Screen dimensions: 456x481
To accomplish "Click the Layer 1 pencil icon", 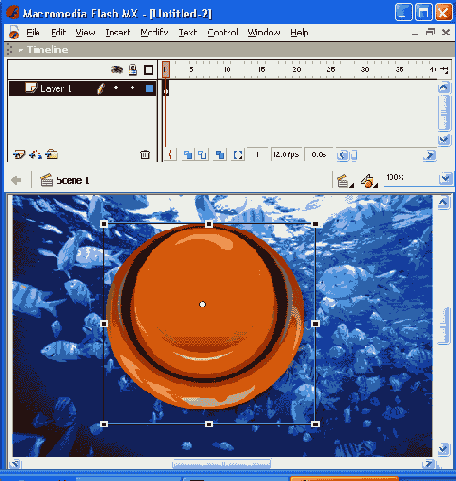I will (x=101, y=89).
